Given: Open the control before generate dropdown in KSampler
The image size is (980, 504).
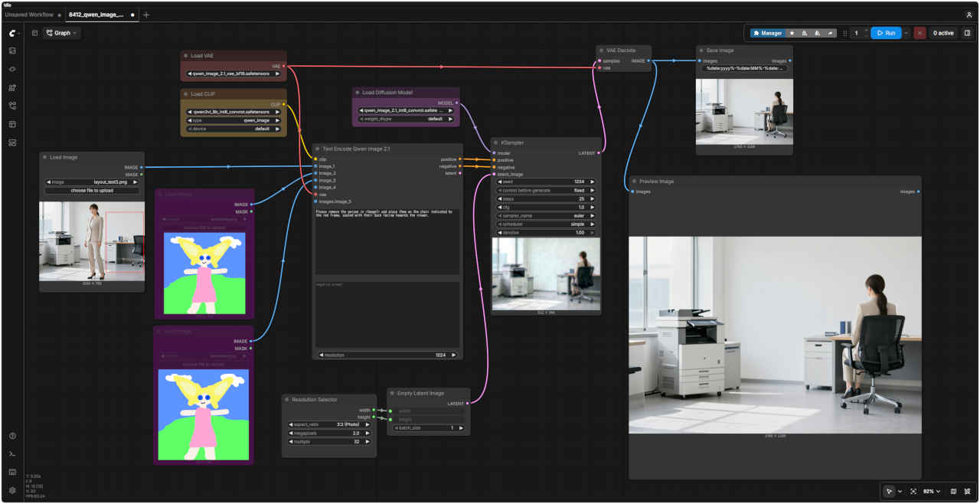Looking at the screenshot, I should tap(546, 190).
